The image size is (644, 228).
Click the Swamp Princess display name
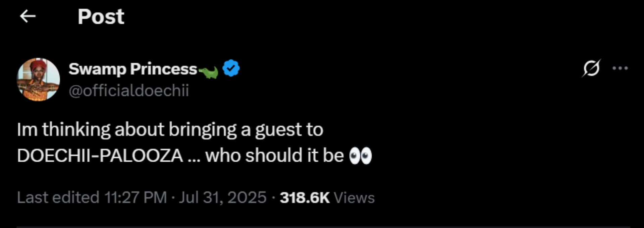pyautogui.click(x=133, y=69)
